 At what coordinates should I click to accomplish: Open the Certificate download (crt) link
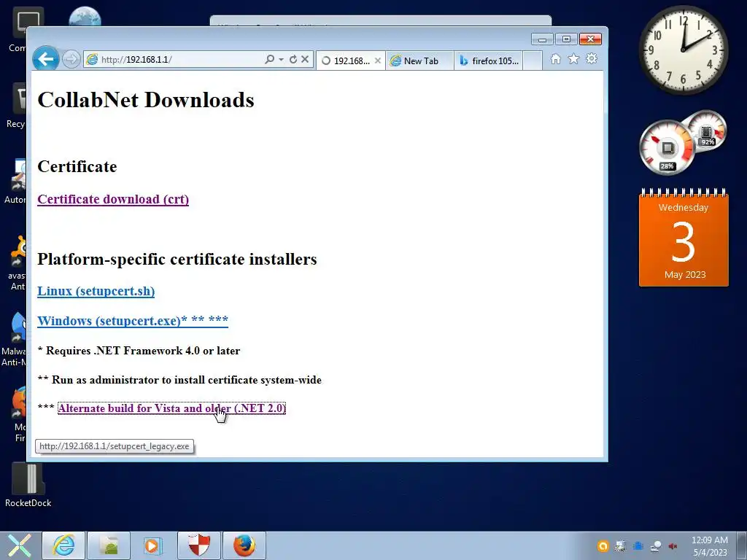[x=113, y=199]
